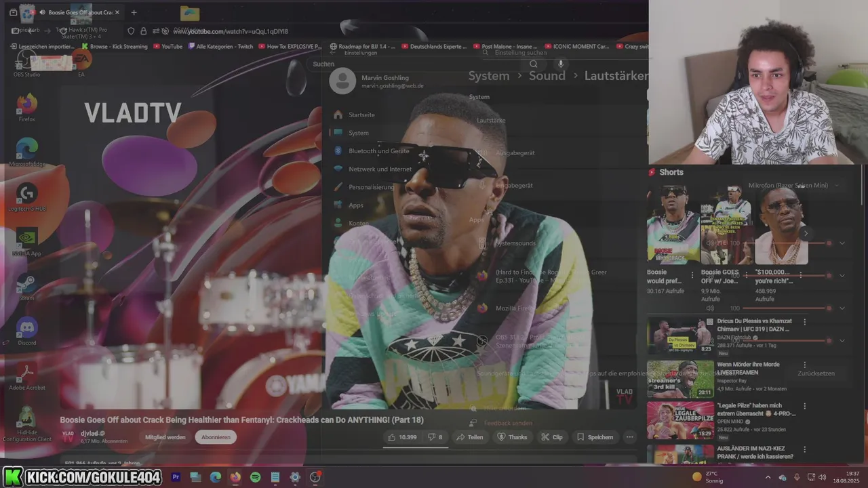Viewport: 868px width, 488px height.
Task: Open Premiere Pro from the taskbar
Action: pyautogui.click(x=176, y=477)
